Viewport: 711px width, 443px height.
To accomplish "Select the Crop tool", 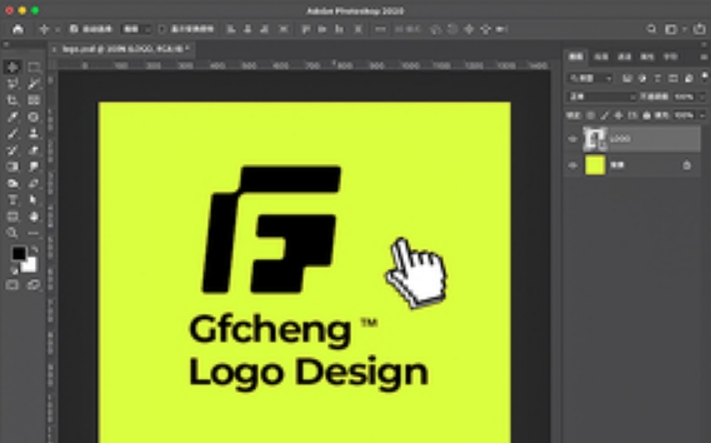I will (x=13, y=100).
